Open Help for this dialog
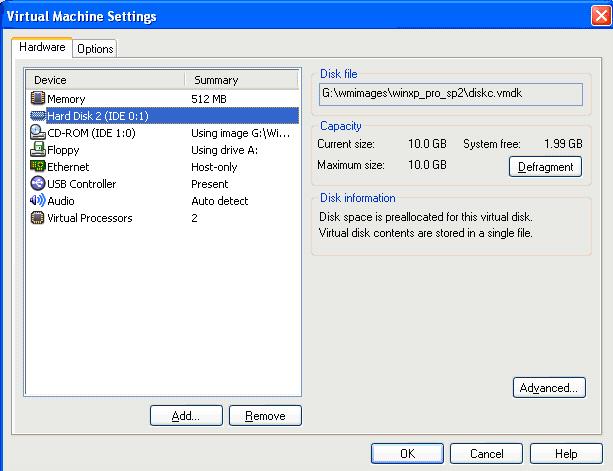Screen dimensions: 613x471 coord(566,454)
